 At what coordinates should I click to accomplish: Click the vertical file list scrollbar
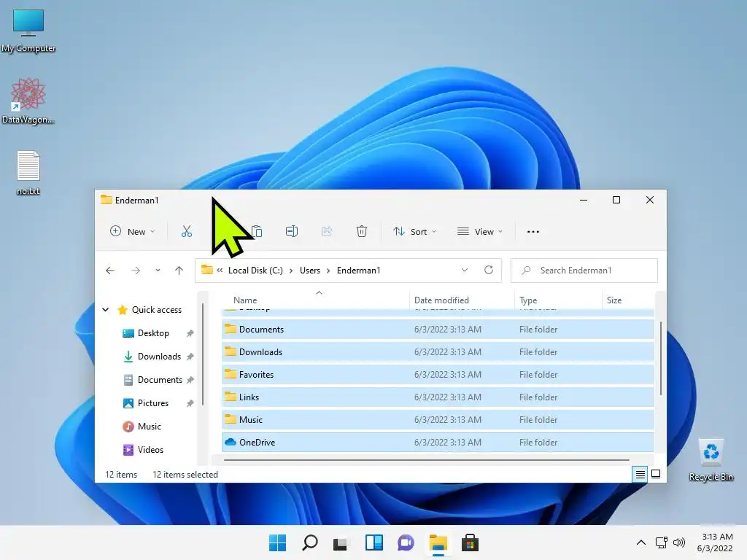tap(660, 358)
